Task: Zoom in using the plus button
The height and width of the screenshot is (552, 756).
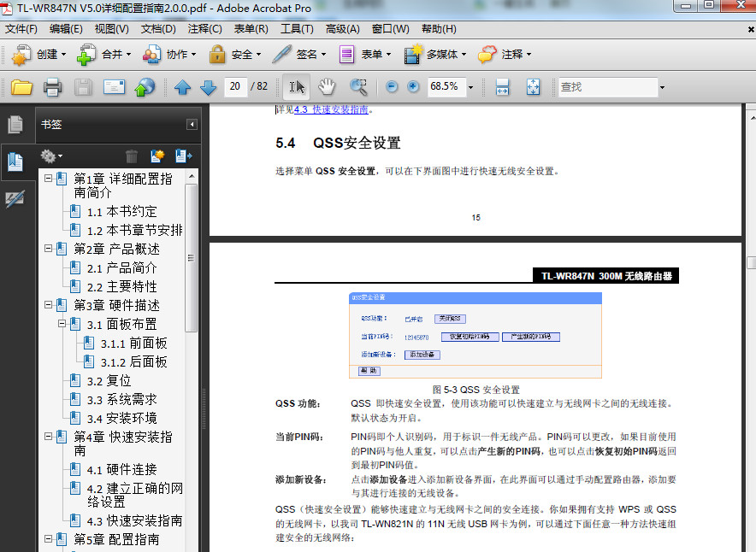Action: 412,86
